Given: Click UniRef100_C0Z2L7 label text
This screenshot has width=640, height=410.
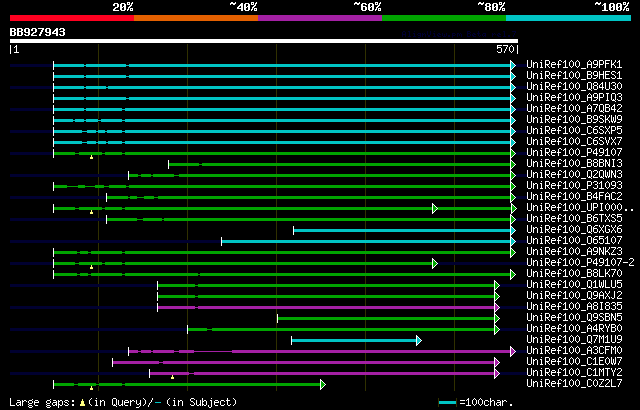Looking at the screenshot, I should pyautogui.click(x=574, y=384).
